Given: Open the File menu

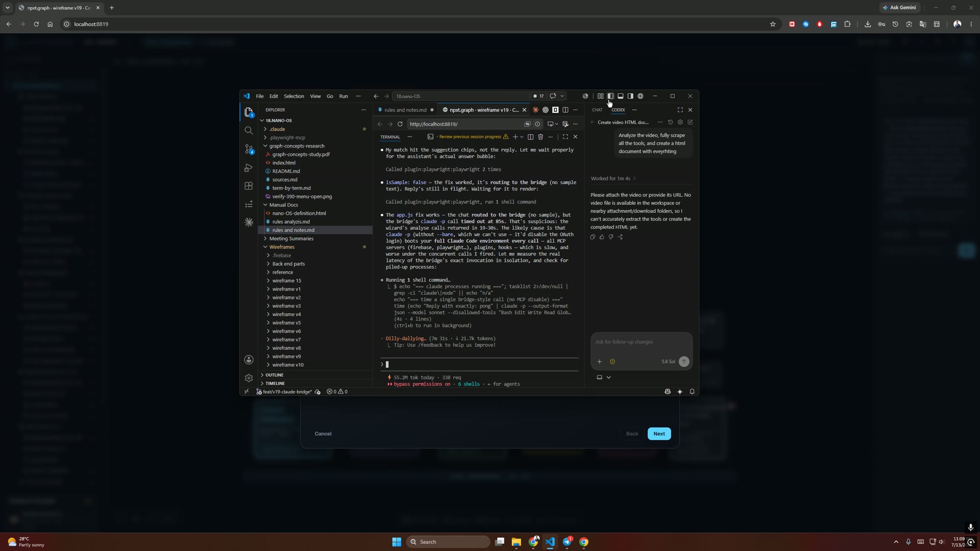Looking at the screenshot, I should click(260, 96).
